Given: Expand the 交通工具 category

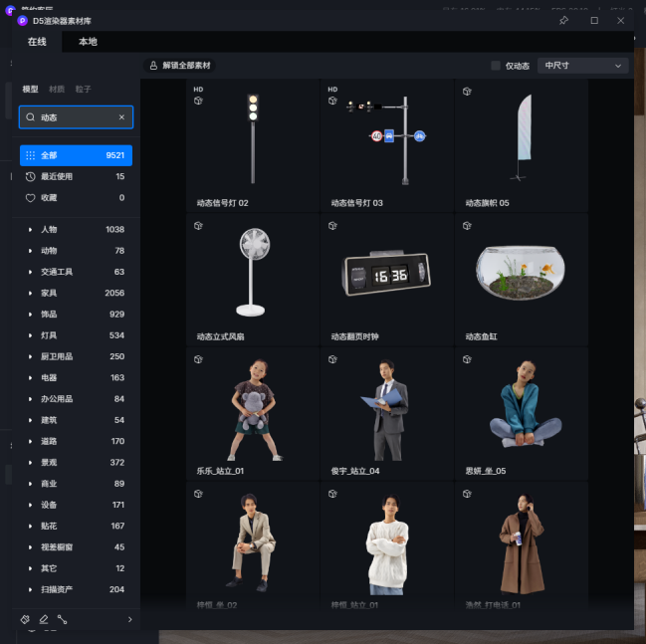Looking at the screenshot, I should pyautogui.click(x=30, y=272).
